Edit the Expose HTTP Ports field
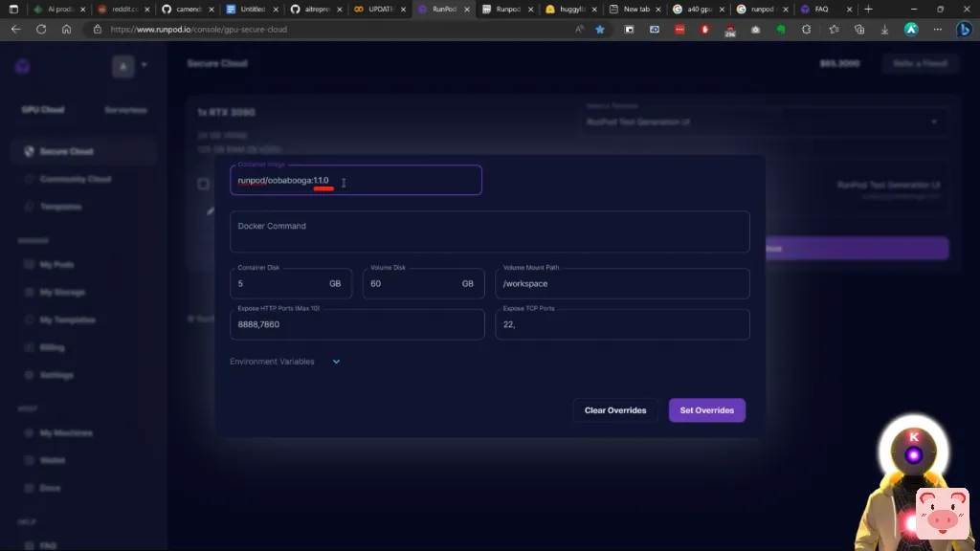 (x=357, y=324)
